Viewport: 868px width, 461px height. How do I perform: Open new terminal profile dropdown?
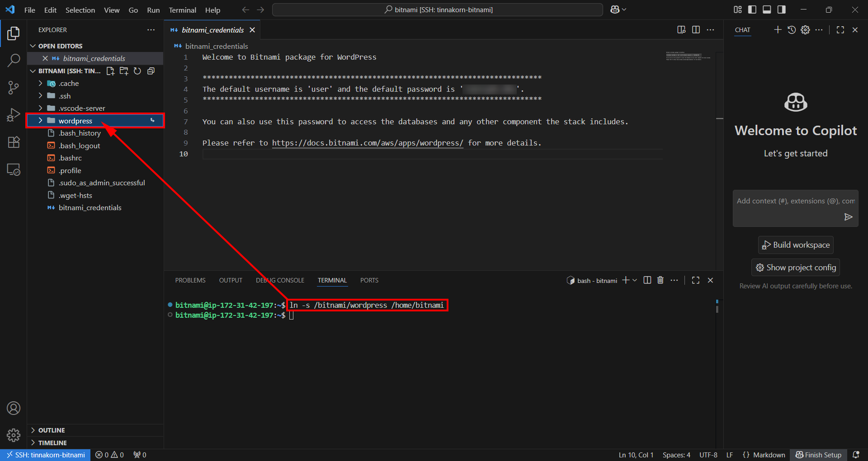tap(635, 280)
